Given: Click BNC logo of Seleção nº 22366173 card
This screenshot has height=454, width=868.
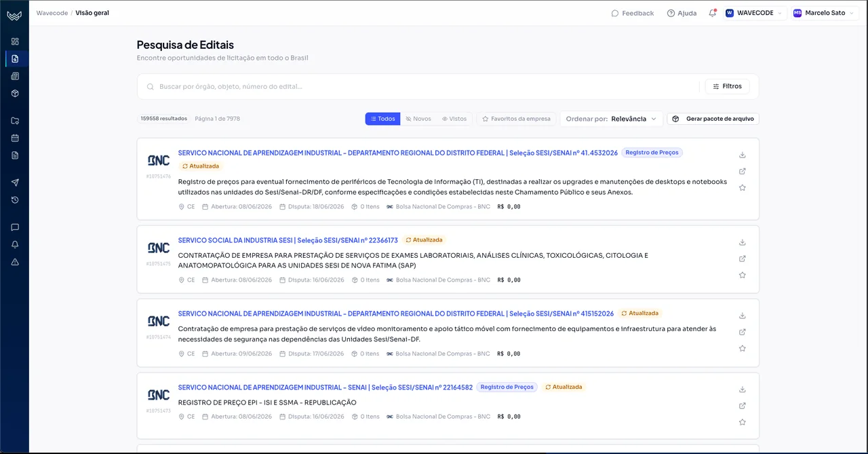Looking at the screenshot, I should [159, 248].
